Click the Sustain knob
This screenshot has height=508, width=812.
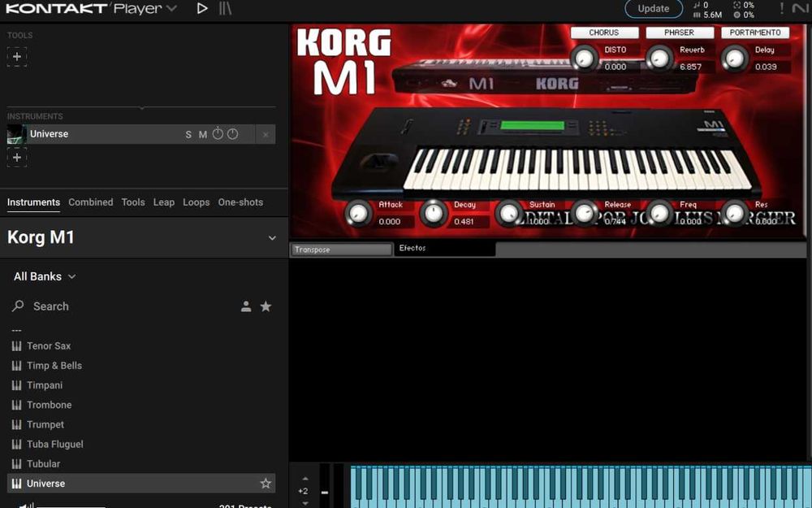click(x=508, y=213)
